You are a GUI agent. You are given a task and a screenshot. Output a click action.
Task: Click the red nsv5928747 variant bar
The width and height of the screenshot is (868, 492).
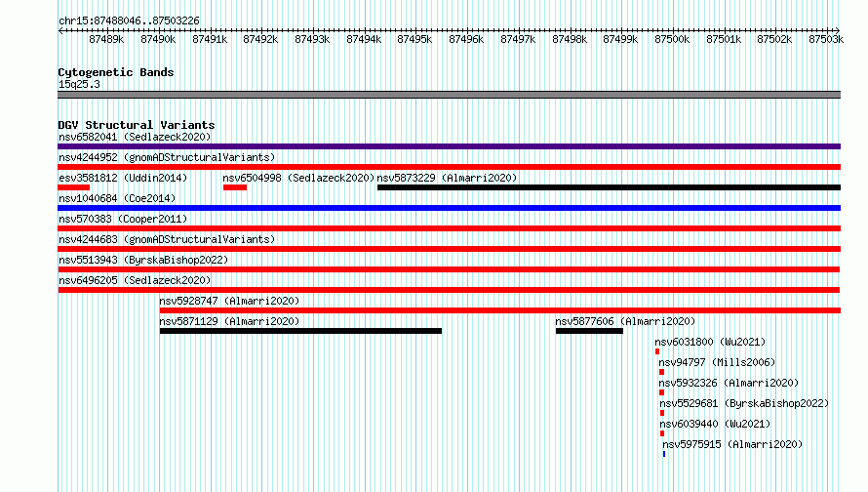tap(500, 310)
